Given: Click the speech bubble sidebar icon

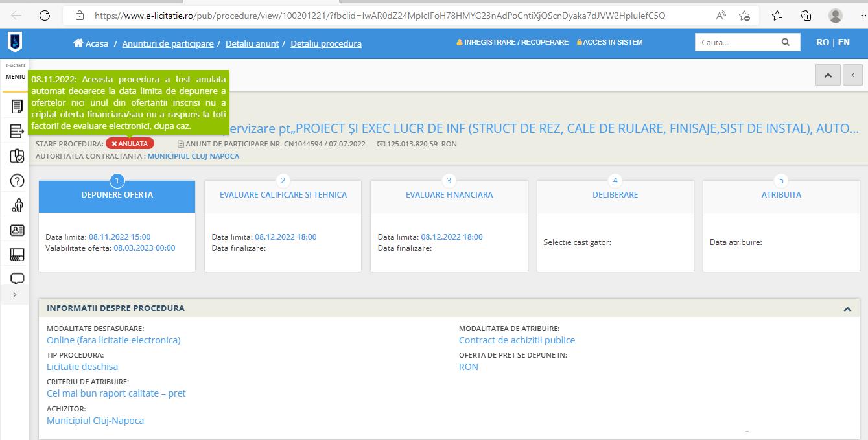Looking at the screenshot, I should (17, 279).
